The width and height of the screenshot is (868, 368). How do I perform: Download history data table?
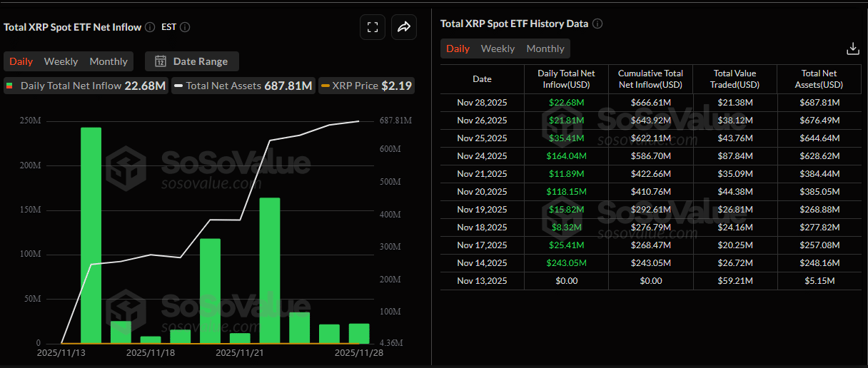(x=852, y=48)
